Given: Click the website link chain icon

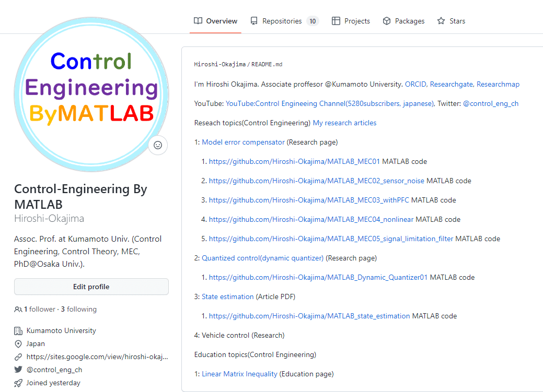Looking at the screenshot, I should (x=18, y=357).
